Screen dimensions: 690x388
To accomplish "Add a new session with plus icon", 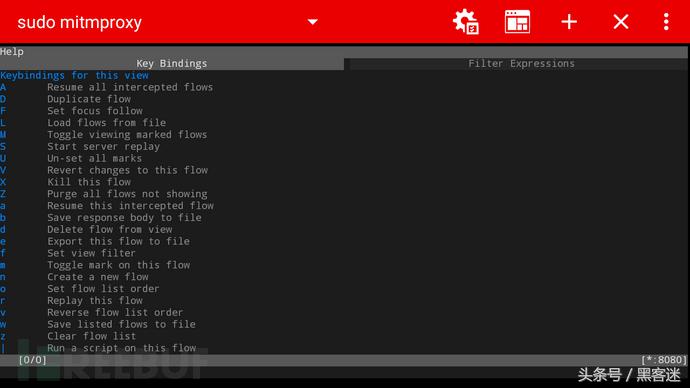I will (569, 22).
